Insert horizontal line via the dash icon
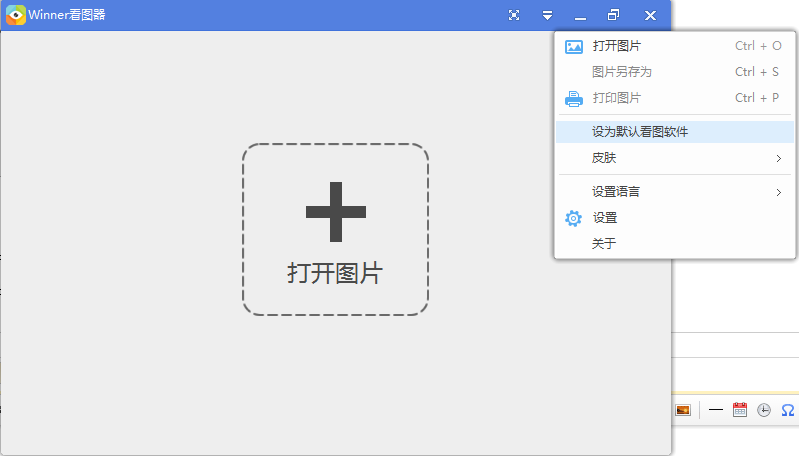This screenshot has height=456, width=799. click(715, 410)
